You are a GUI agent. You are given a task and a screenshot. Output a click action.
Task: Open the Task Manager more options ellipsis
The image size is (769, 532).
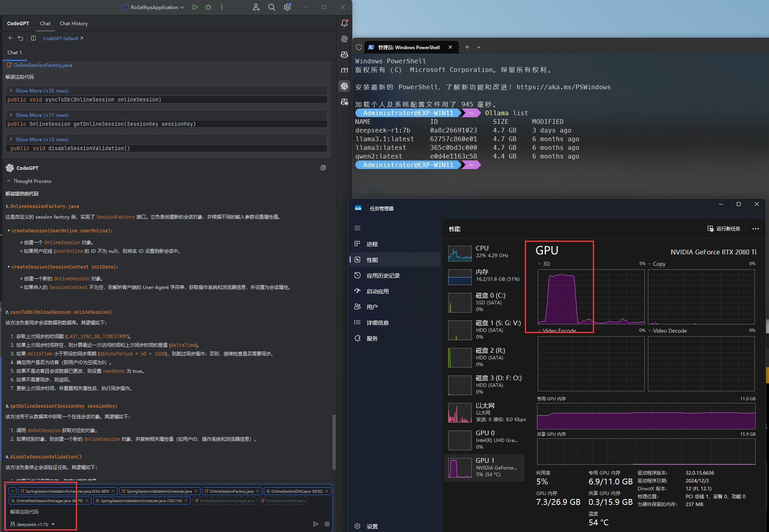pos(755,228)
